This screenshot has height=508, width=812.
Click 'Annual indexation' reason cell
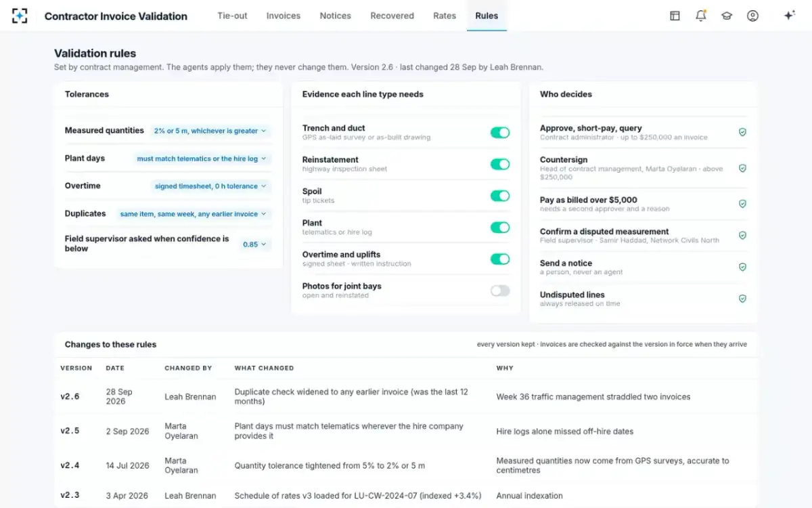(x=529, y=496)
